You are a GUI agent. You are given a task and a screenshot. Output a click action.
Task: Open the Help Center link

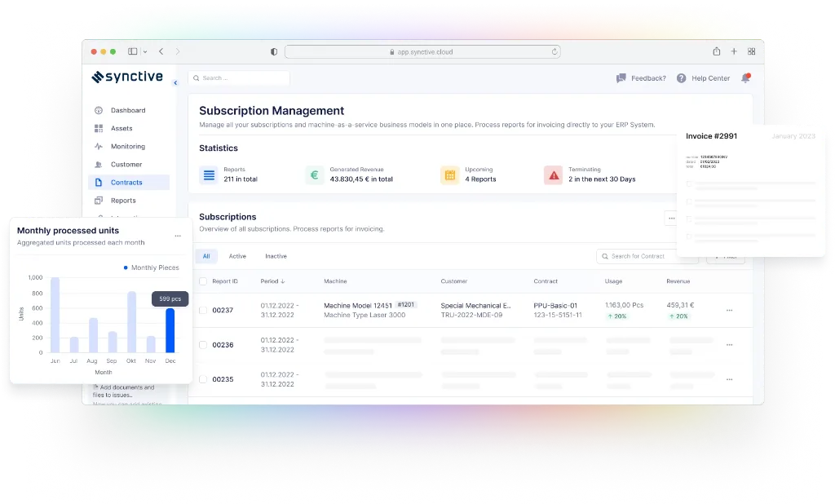coord(710,78)
